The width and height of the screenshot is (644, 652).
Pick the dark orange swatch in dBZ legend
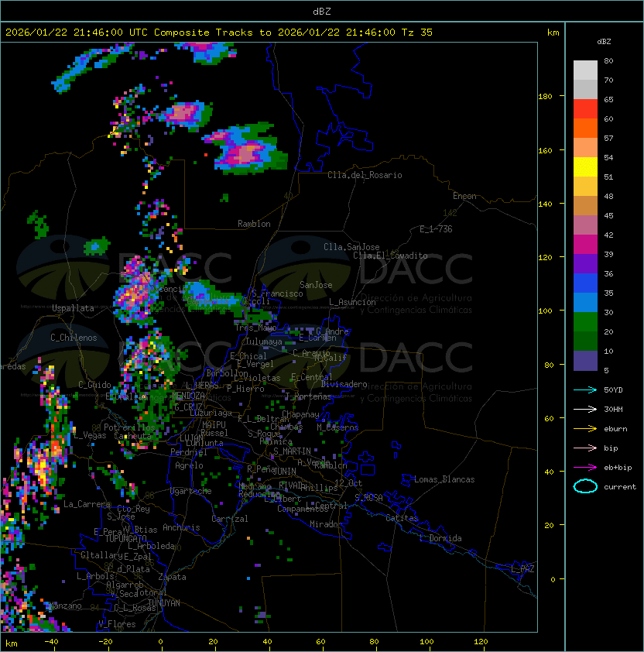[x=585, y=128]
